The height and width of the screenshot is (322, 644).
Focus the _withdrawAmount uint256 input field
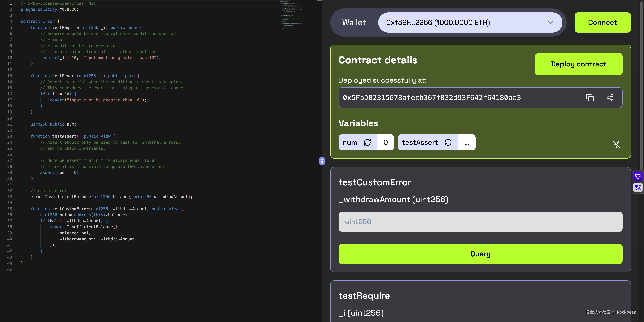480,222
